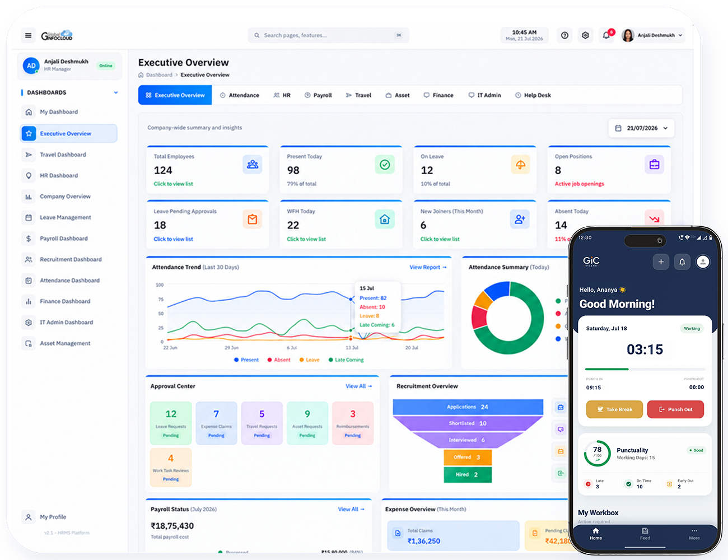Tap the bell icon on phone
This screenshot has height=560, width=728.
click(x=682, y=262)
